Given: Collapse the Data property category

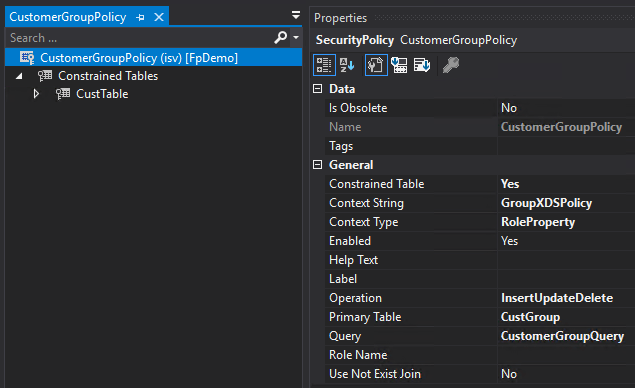Looking at the screenshot, I should [x=318, y=89].
